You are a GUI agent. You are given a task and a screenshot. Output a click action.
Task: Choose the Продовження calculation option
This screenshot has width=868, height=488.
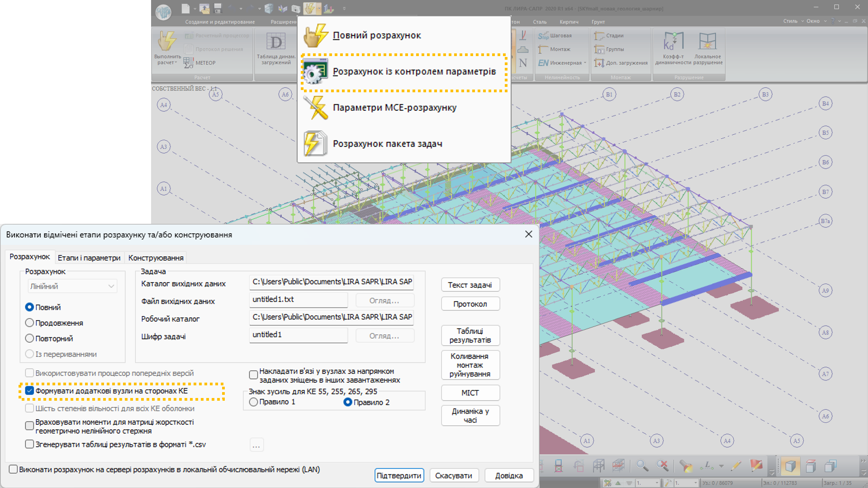point(30,323)
